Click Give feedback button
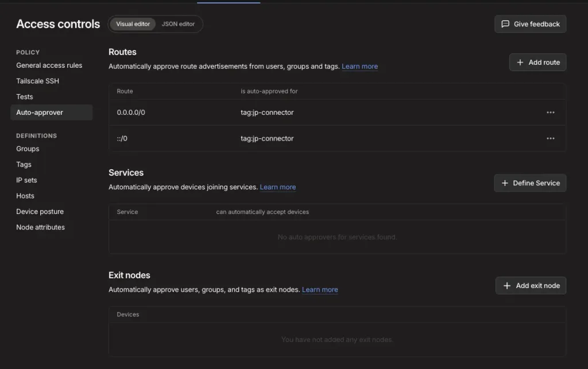The image size is (588, 369). [x=530, y=24]
